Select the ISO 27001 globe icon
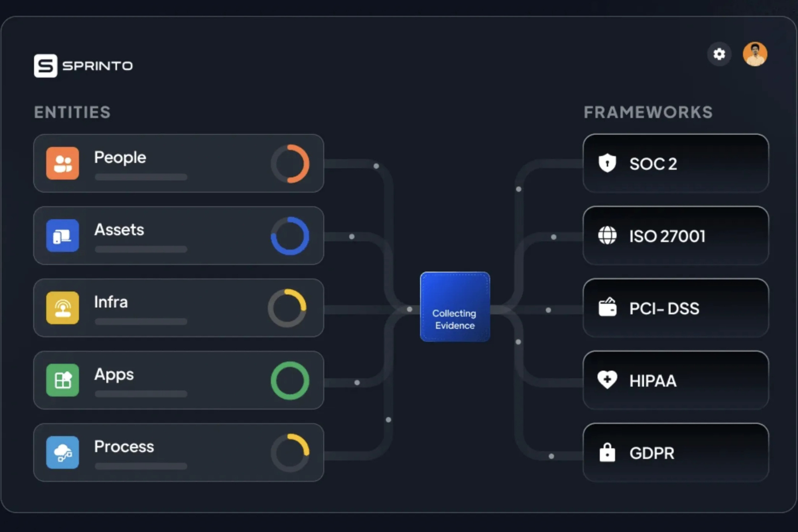 pos(607,236)
